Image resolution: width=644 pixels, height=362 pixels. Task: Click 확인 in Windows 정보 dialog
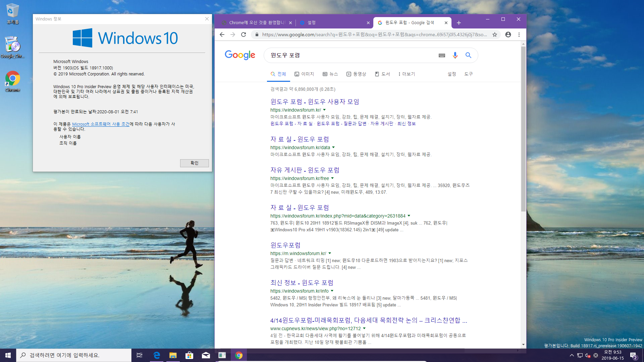point(195,163)
